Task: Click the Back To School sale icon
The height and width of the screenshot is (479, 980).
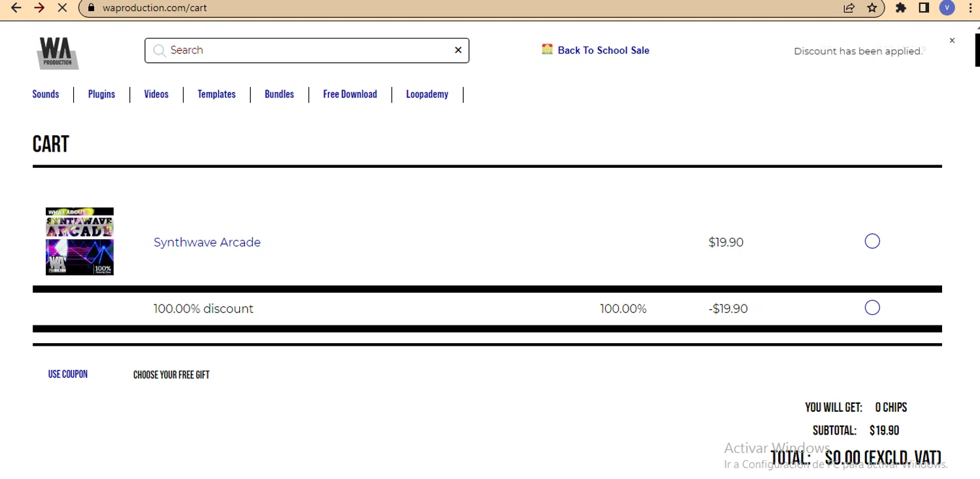Action: click(547, 49)
